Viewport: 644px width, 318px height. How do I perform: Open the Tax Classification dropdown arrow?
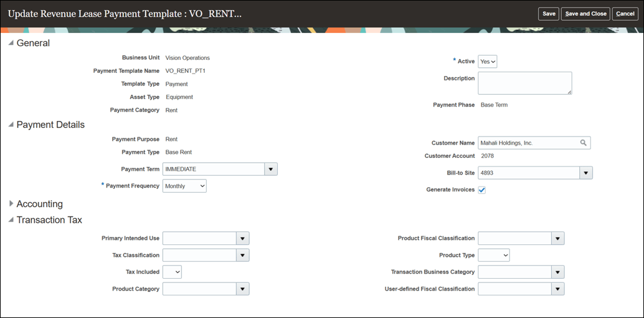click(x=243, y=255)
